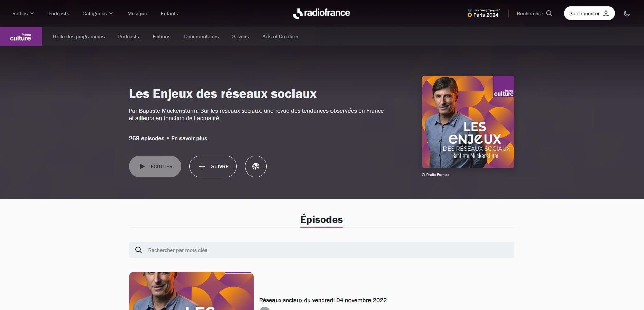Select the Documentaires tab
The width and height of the screenshot is (644, 310).
pyautogui.click(x=201, y=37)
